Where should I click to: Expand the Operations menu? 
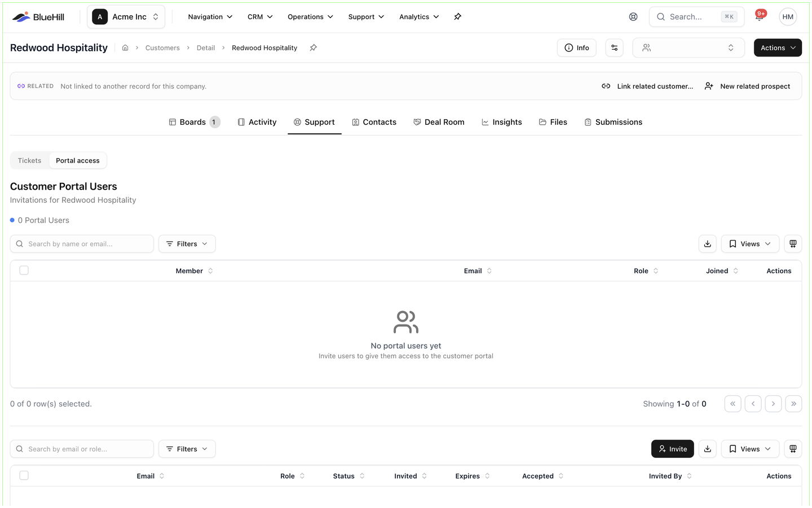[x=310, y=17]
